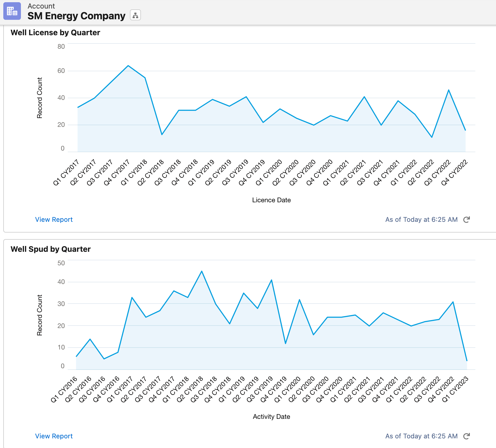Select the Activity Date axis label
The width and height of the screenshot is (496, 448).
pyautogui.click(x=271, y=417)
